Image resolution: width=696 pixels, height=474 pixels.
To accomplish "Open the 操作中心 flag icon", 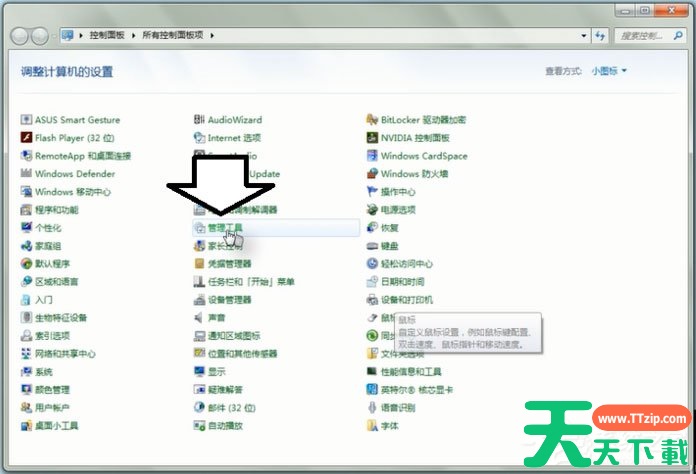I will 372,192.
